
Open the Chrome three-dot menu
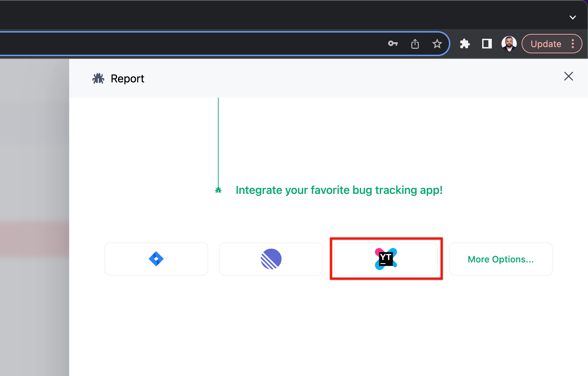pos(573,44)
